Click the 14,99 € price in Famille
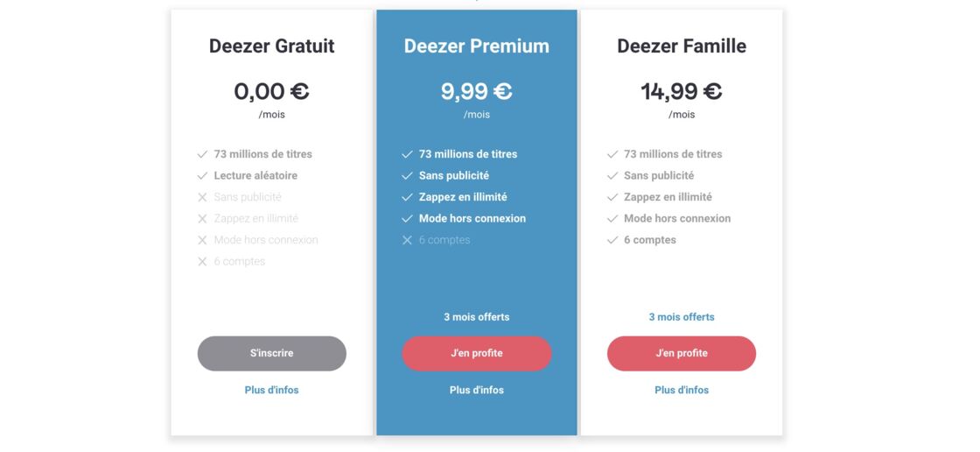 coord(682,91)
